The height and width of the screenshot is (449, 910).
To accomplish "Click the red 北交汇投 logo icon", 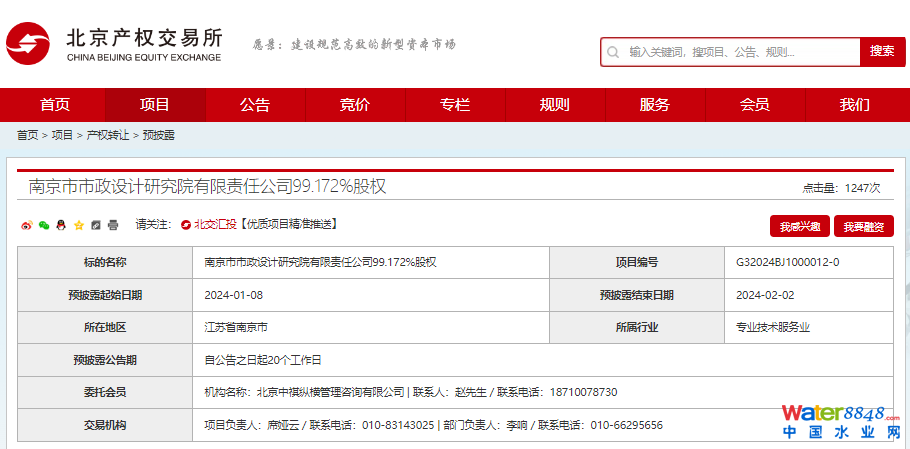I will [x=186, y=225].
